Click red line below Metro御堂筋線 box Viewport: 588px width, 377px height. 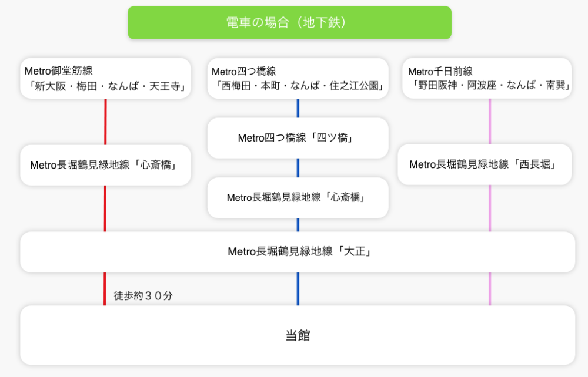pyautogui.click(x=105, y=122)
